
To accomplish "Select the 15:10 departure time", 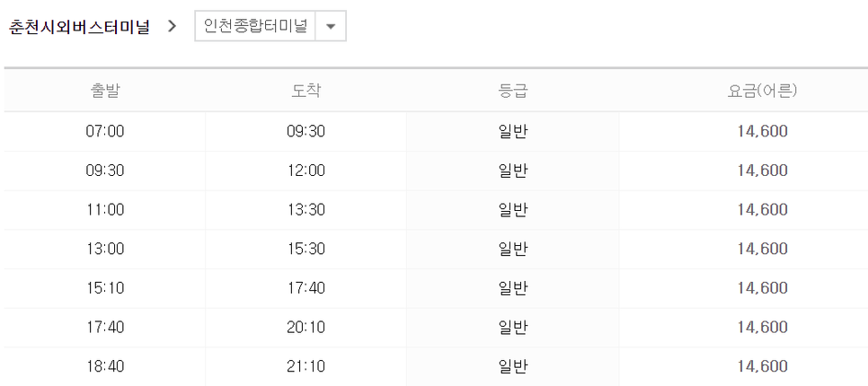I will coord(104,289).
